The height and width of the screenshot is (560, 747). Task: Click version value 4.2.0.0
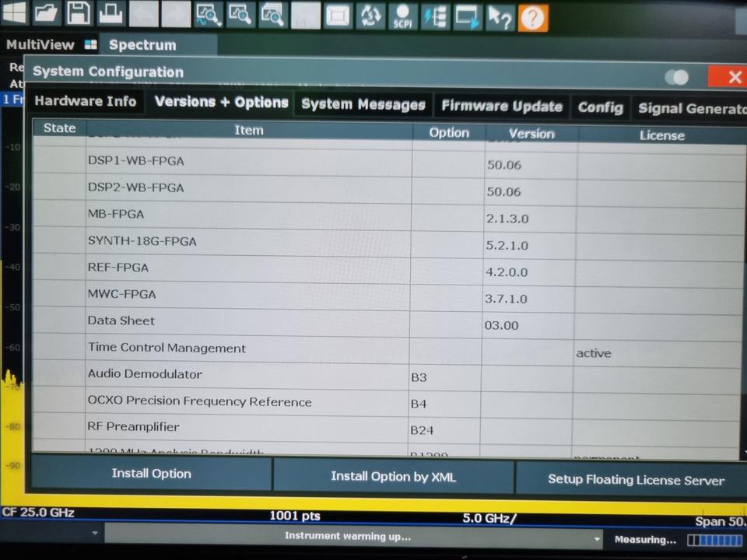(507, 272)
